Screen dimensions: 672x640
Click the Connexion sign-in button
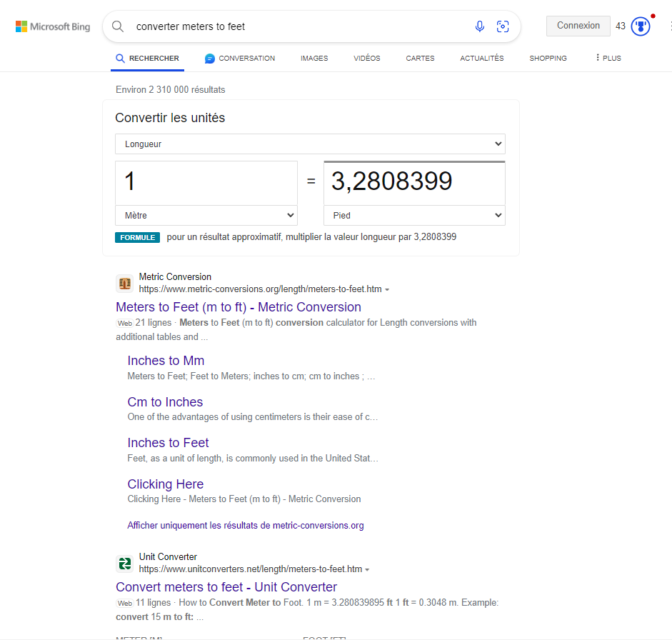[578, 26]
